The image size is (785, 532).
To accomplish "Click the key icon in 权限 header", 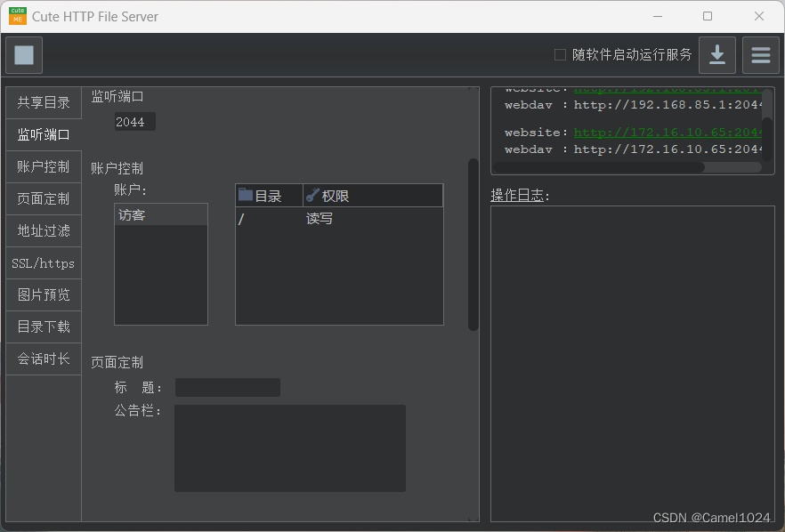I will [312, 195].
